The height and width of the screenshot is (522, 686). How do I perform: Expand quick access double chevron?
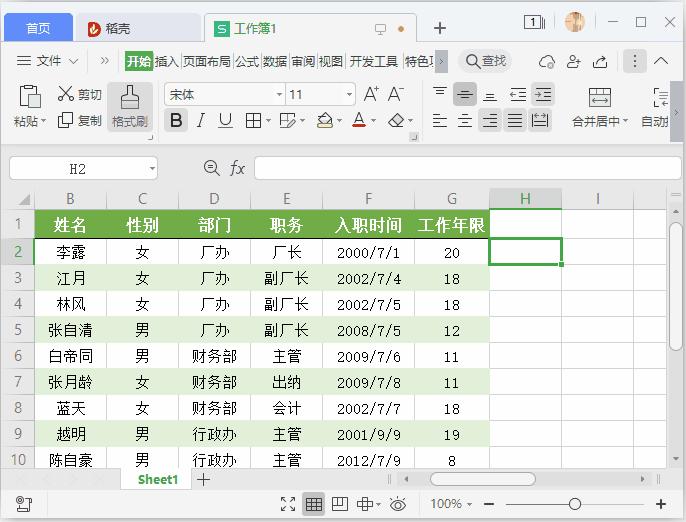(x=104, y=61)
